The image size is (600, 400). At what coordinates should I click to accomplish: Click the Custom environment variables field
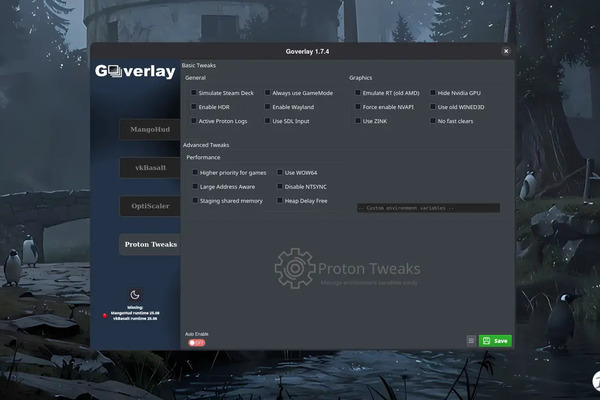coord(428,208)
